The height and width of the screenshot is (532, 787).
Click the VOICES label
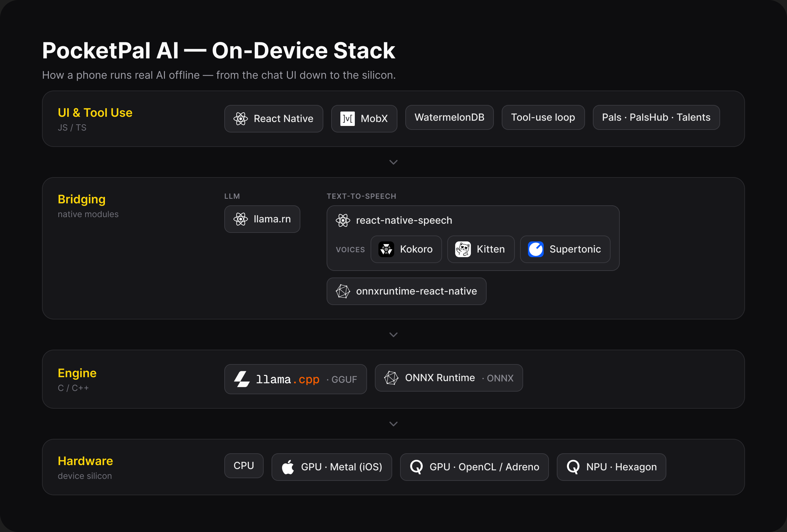pyautogui.click(x=350, y=250)
